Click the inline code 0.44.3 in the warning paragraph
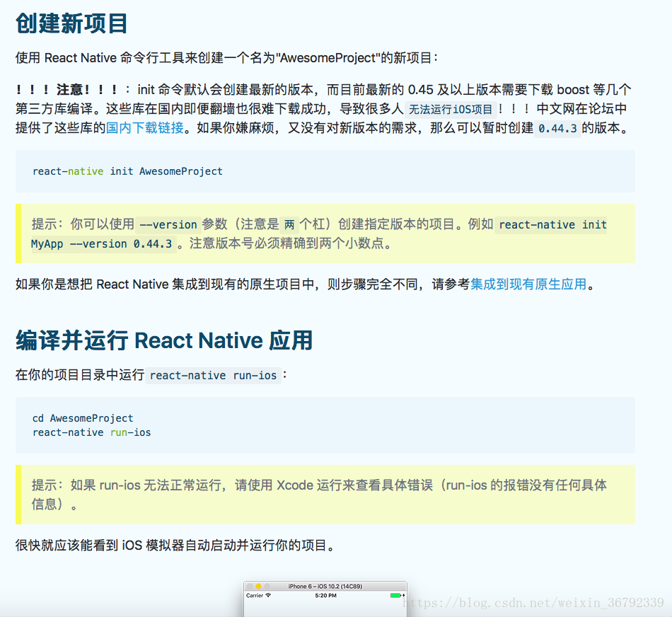 557,128
